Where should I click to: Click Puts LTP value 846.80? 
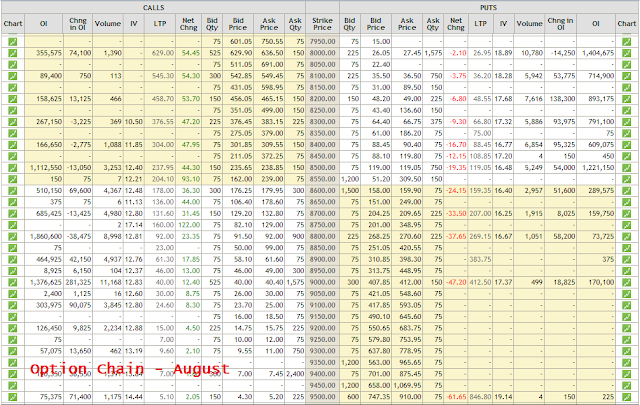pos(480,397)
